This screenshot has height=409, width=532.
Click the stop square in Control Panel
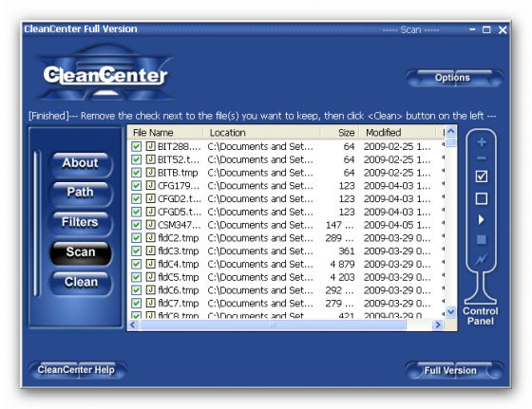pyautogui.click(x=481, y=240)
